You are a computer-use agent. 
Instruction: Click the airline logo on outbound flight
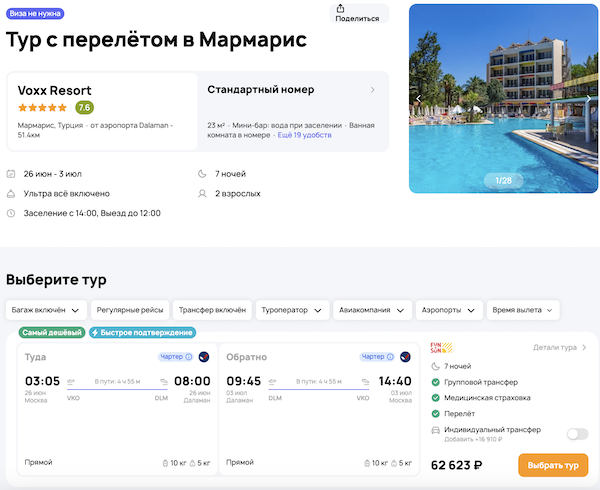(x=204, y=357)
